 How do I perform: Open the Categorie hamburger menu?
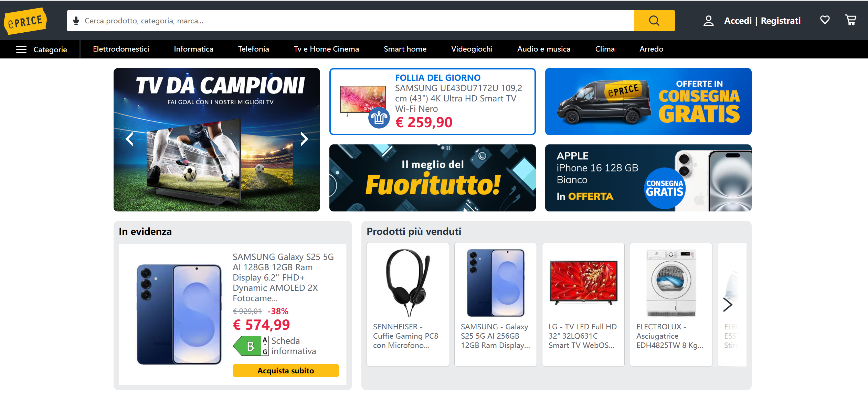coord(41,49)
